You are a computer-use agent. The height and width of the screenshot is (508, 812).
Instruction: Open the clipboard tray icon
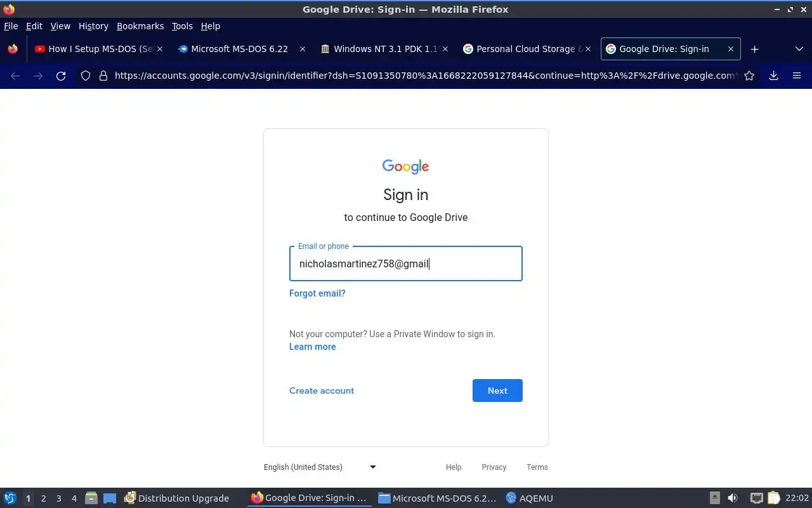click(x=773, y=498)
